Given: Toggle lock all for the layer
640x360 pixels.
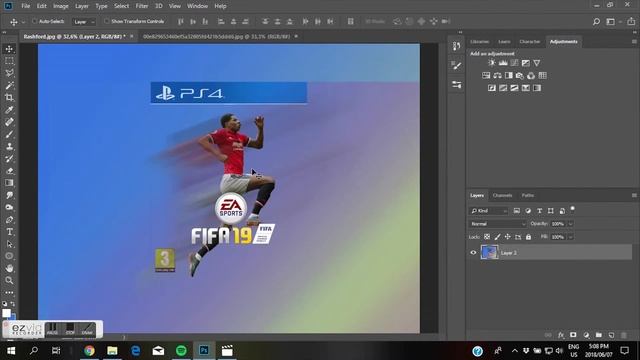Looking at the screenshot, I should coord(529,237).
